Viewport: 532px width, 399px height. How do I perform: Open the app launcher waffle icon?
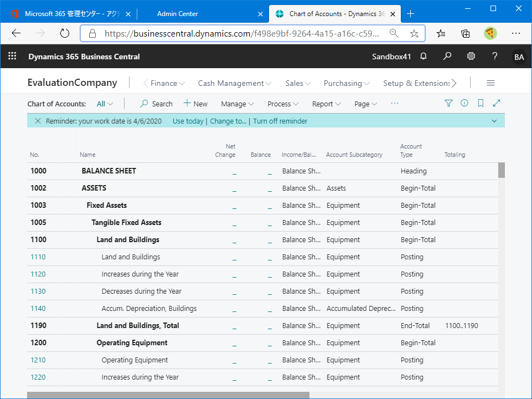point(12,56)
